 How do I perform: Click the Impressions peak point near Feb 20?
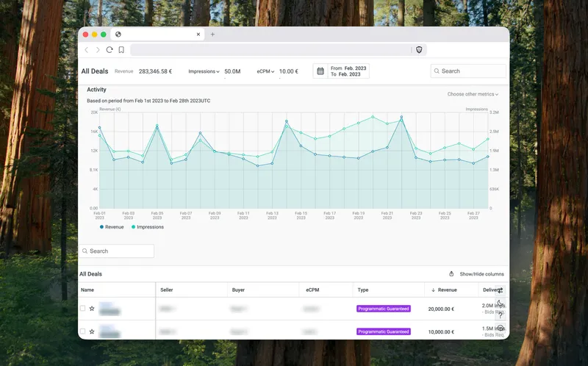point(373,117)
